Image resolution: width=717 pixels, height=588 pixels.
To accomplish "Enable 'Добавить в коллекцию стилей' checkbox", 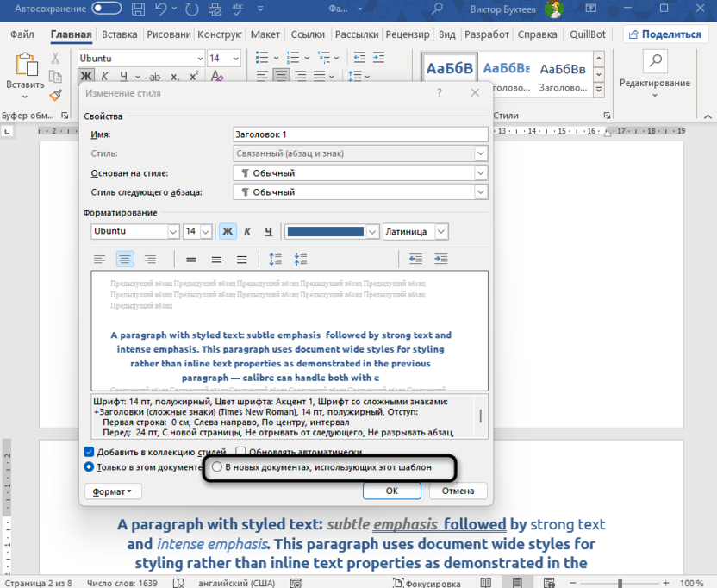I will tap(89, 452).
